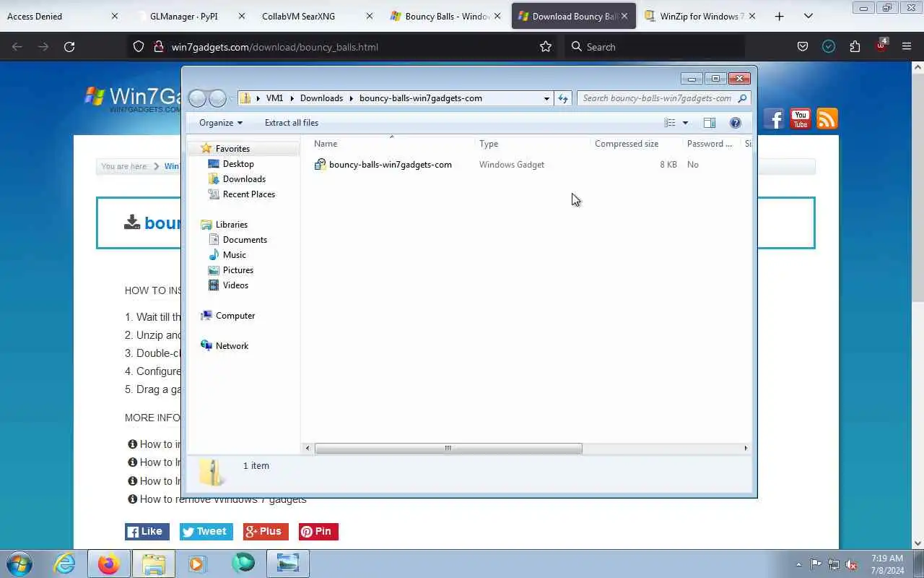
Task: Click the Pin share button
Action: [318, 532]
